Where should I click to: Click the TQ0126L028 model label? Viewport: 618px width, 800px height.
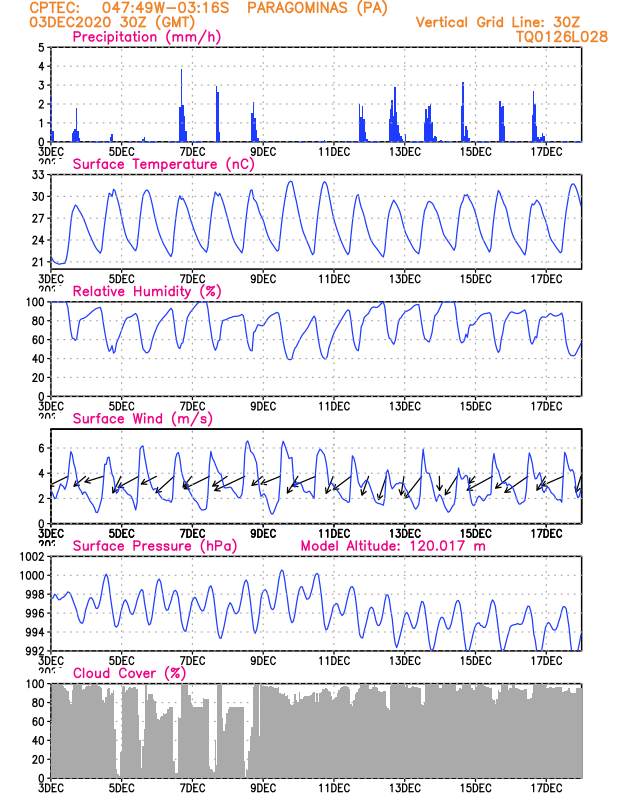pyautogui.click(x=562, y=37)
